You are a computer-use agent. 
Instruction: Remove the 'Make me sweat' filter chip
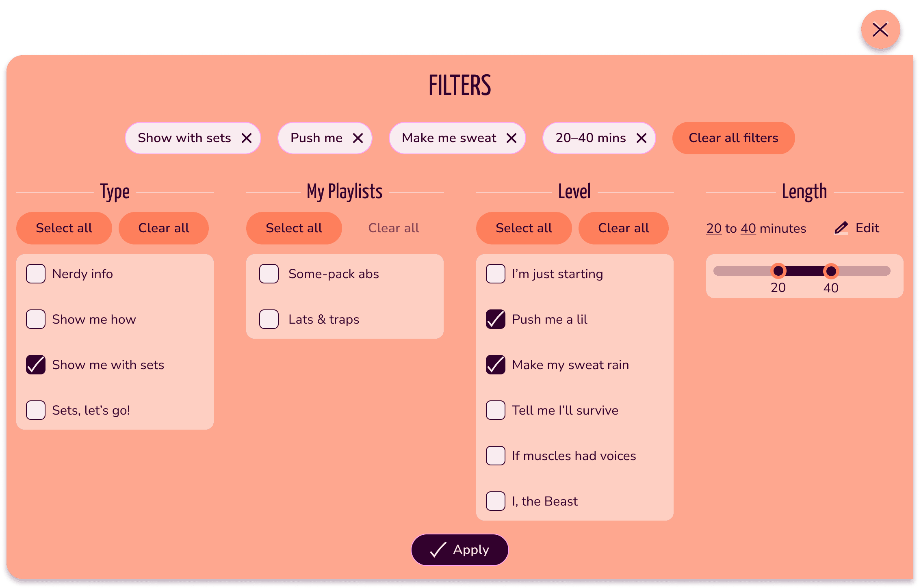coord(511,138)
